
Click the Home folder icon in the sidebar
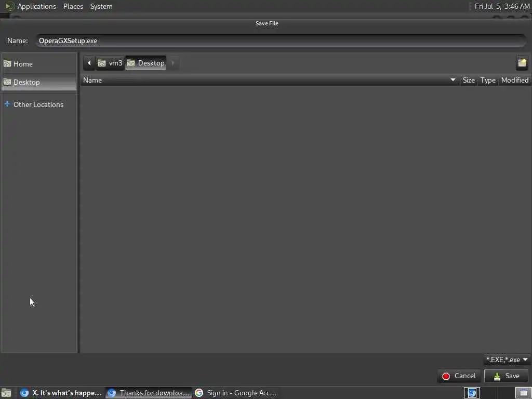click(x=7, y=64)
